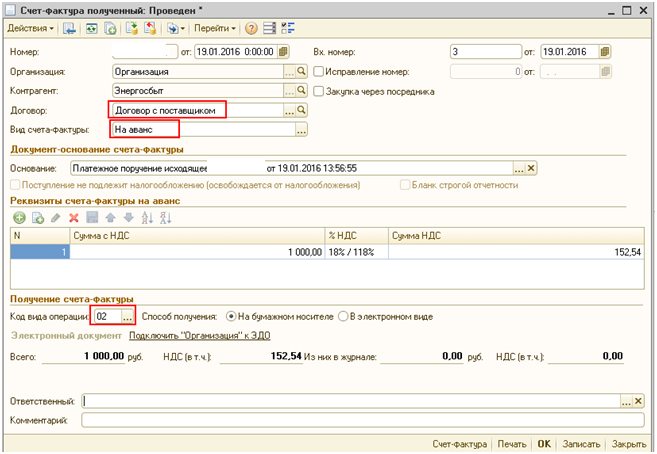Click the % НДС column header
The width and height of the screenshot is (657, 454).
click(357, 236)
